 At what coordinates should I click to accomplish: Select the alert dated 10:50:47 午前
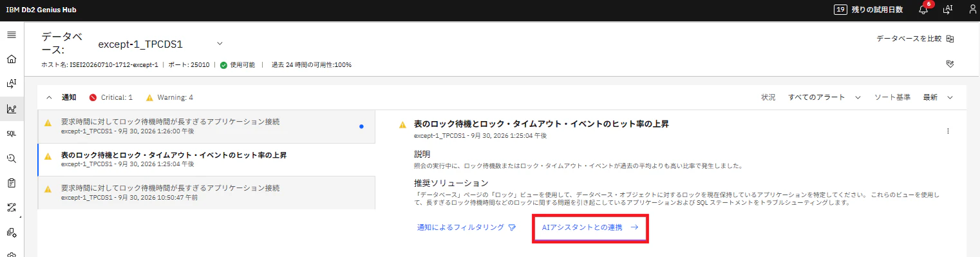205,193
